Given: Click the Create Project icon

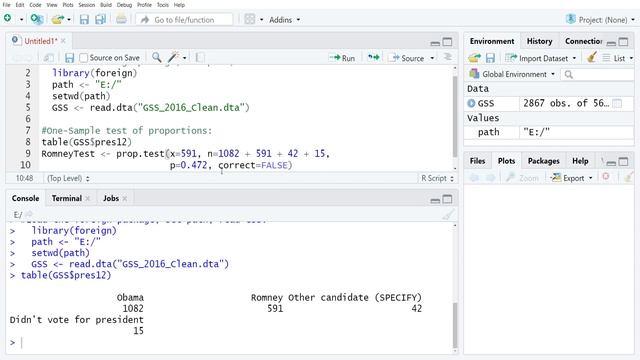Looking at the screenshot, I should pos(37,19).
